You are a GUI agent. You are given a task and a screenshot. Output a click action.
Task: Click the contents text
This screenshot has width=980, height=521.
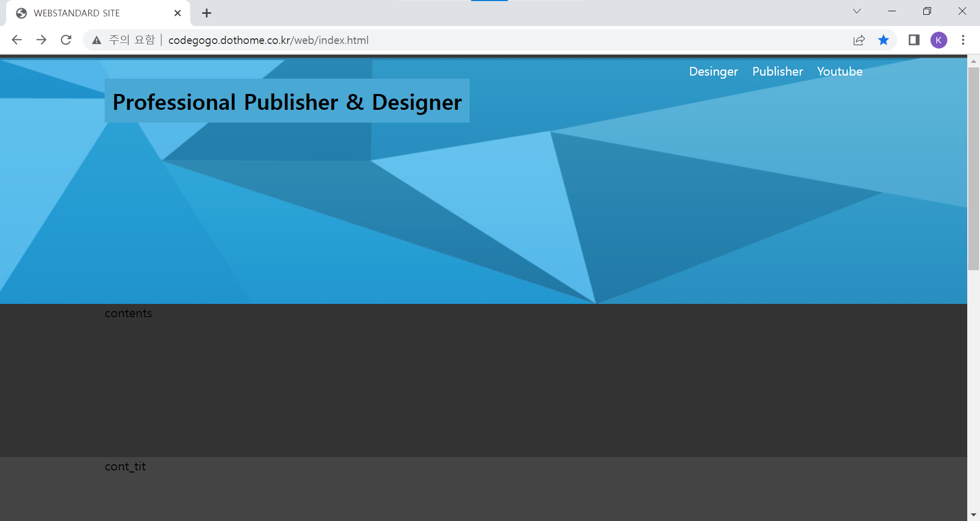pos(128,313)
